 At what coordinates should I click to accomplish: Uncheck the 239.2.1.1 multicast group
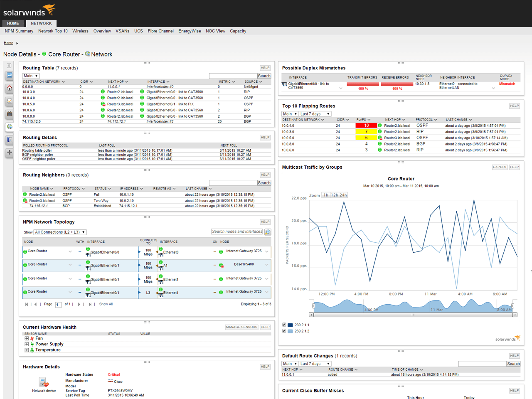[x=284, y=325]
